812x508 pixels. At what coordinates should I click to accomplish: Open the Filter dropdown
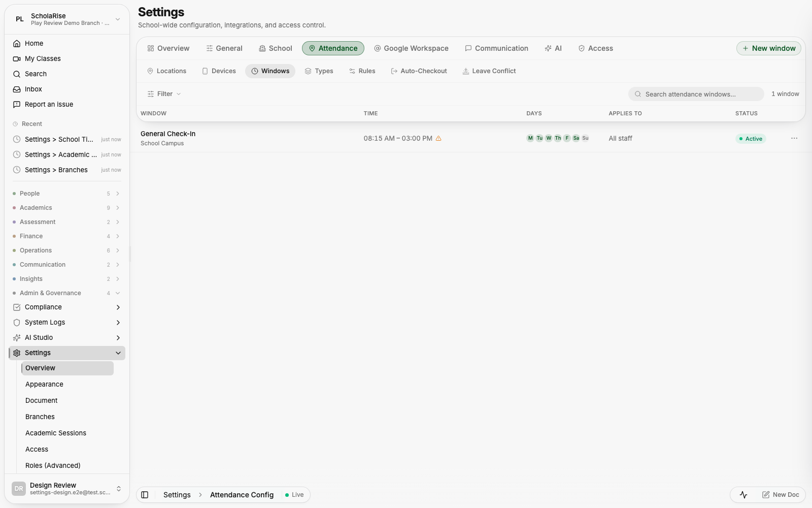(164, 94)
